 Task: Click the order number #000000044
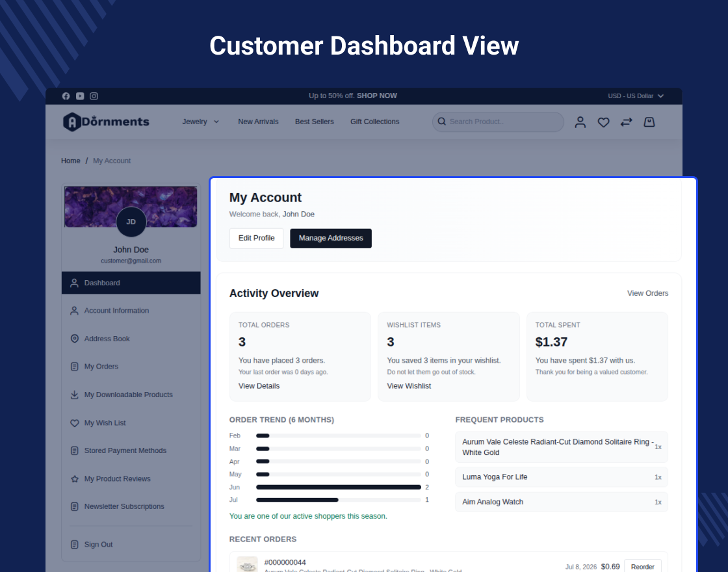click(x=285, y=562)
